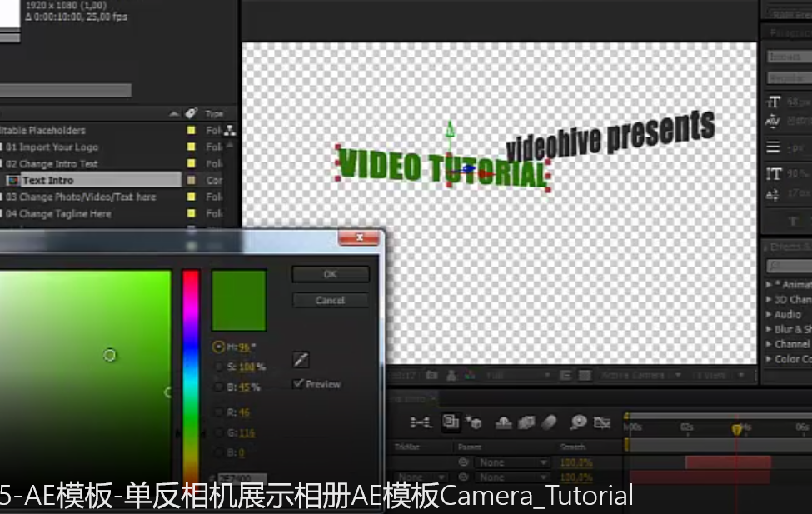Click the Type column header in Project panel
Screen dimensions: 812x514
[x=214, y=113]
